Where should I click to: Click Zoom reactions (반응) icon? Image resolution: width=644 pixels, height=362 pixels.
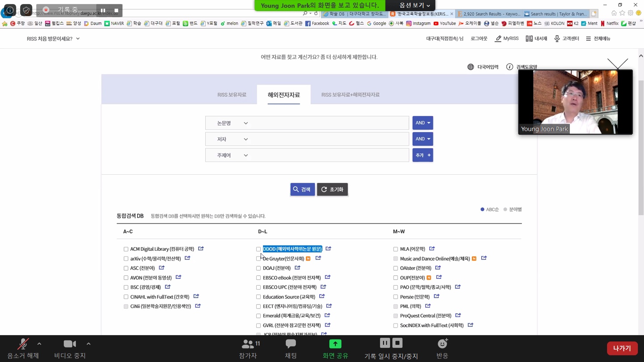442,348
